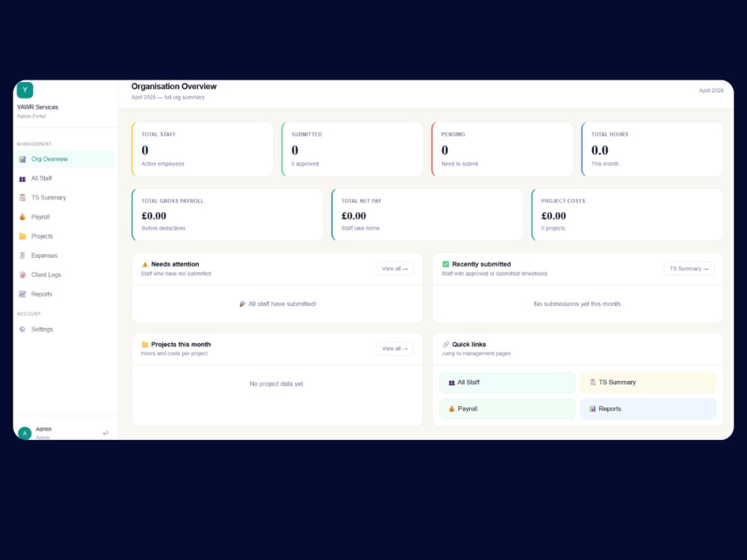Image resolution: width=747 pixels, height=560 pixels.
Task: Open Org Overview in the sidebar
Action: (64, 159)
